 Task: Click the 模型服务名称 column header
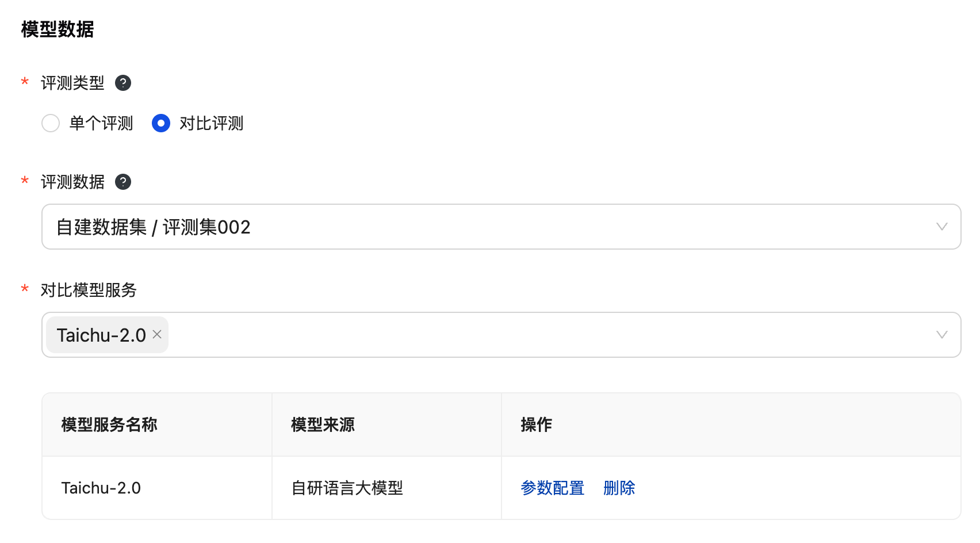coord(109,425)
